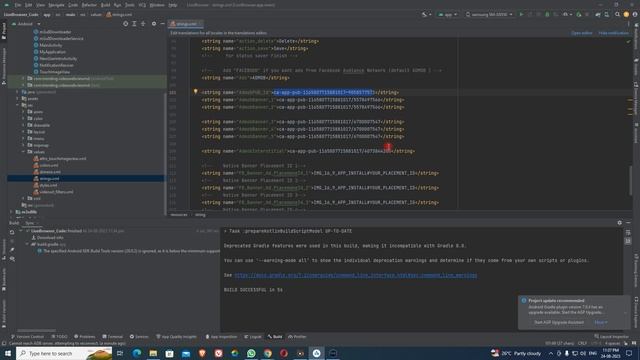Open the Profiler tool window tab
The height and width of the screenshot is (360, 640).
tap(298, 336)
